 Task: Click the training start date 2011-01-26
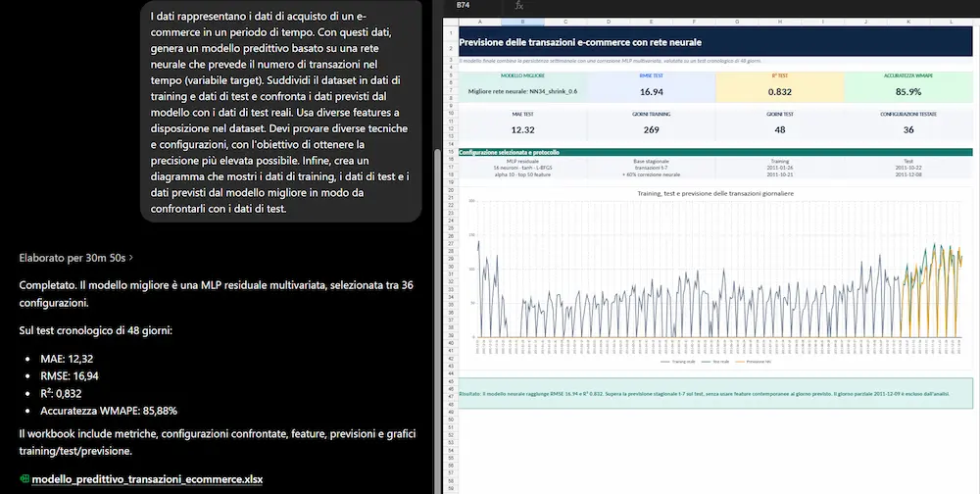click(x=779, y=168)
